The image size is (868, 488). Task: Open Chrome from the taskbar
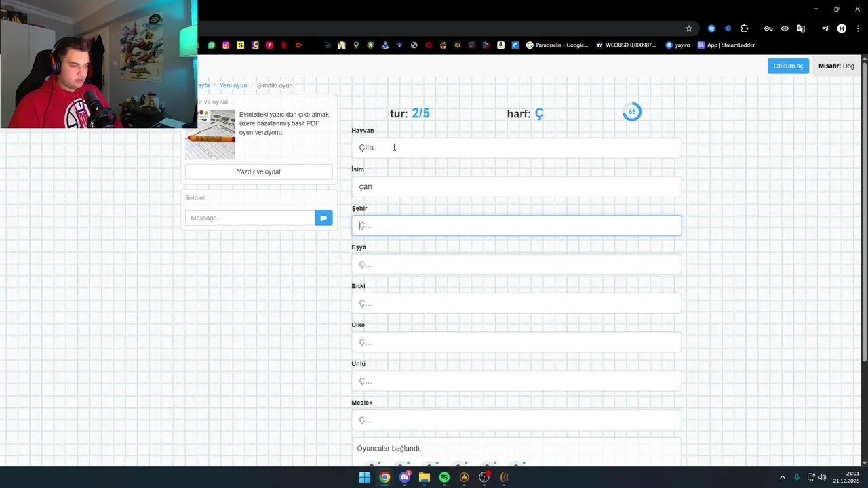(x=384, y=477)
